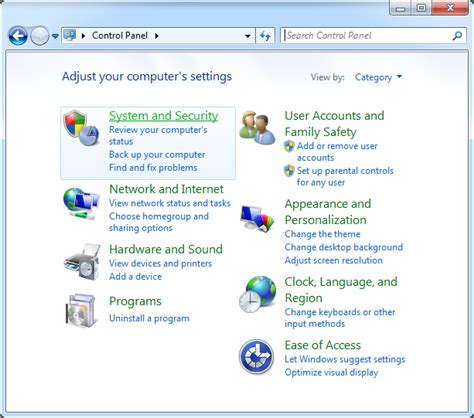The image size is (474, 418).
Task: Click shield icon beside Add or remove user accounts
Action: [x=289, y=146]
